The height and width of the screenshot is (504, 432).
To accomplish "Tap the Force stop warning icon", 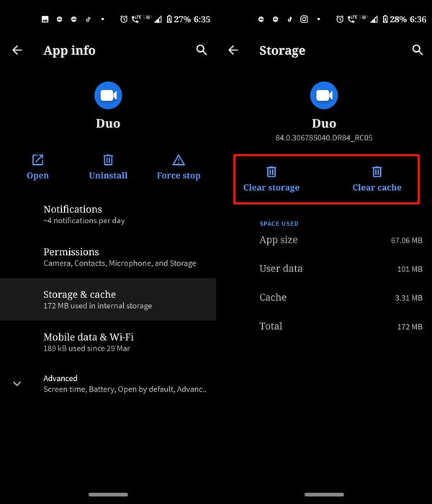I will pos(179,160).
